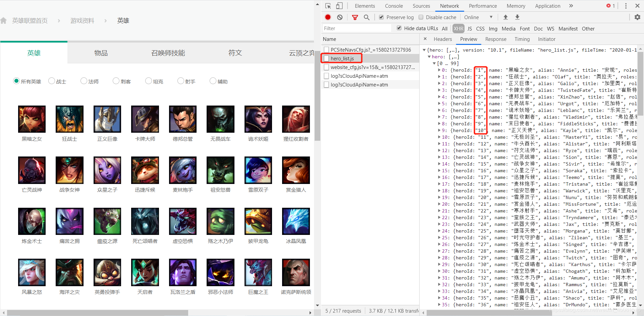Open network settings gear icon
The height and width of the screenshot is (316, 644).
coord(637,17)
